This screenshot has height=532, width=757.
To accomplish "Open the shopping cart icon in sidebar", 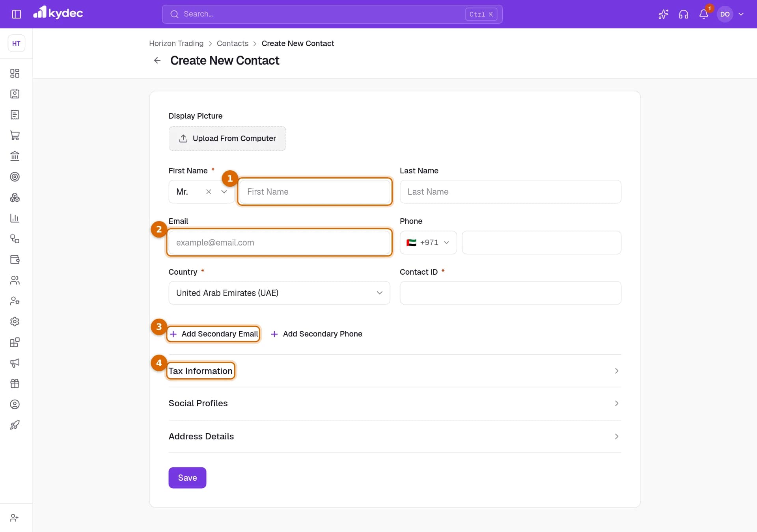I will [15, 135].
